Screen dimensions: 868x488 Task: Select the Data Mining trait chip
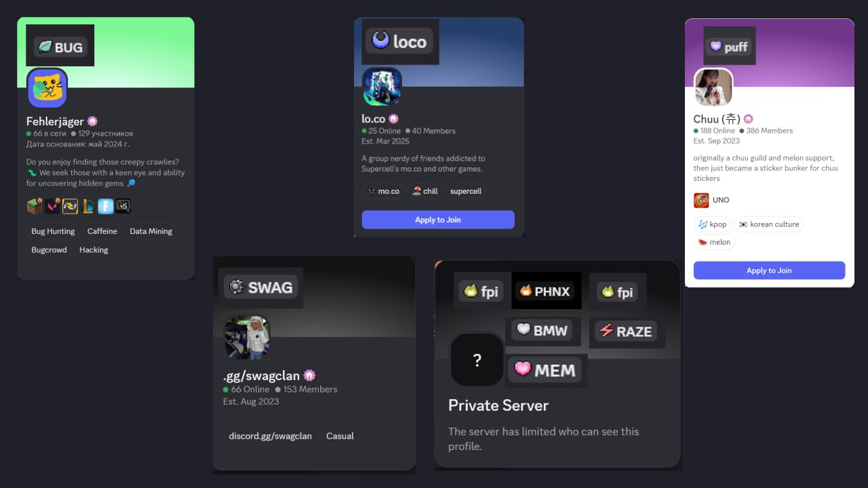click(151, 231)
